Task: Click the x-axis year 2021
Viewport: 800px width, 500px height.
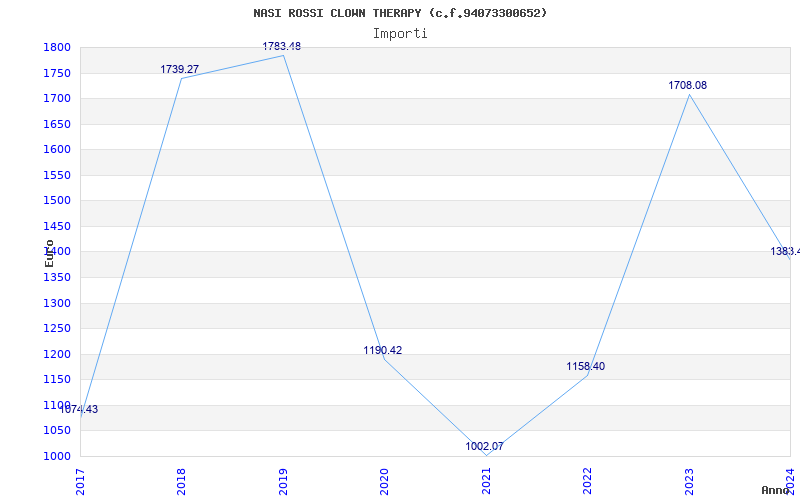Action: [x=486, y=481]
